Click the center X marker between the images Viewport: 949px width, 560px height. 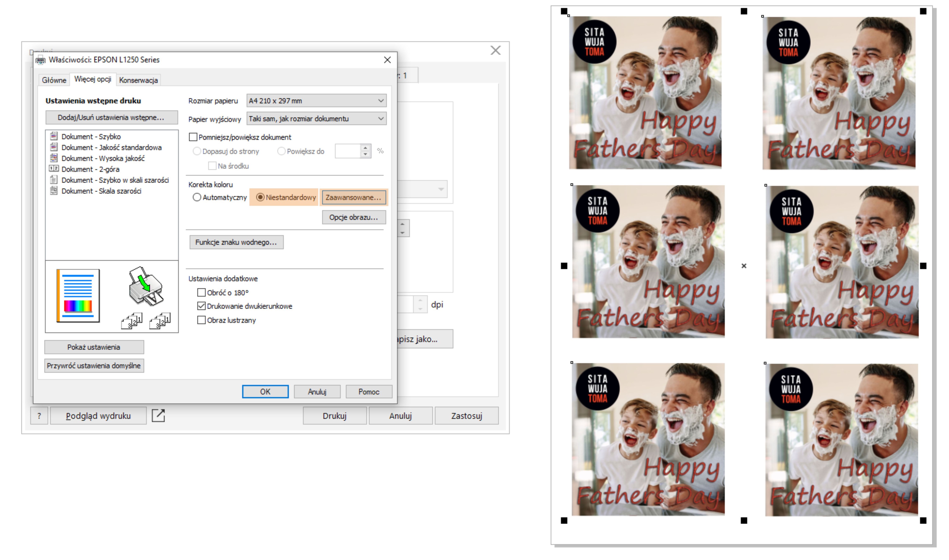click(744, 266)
